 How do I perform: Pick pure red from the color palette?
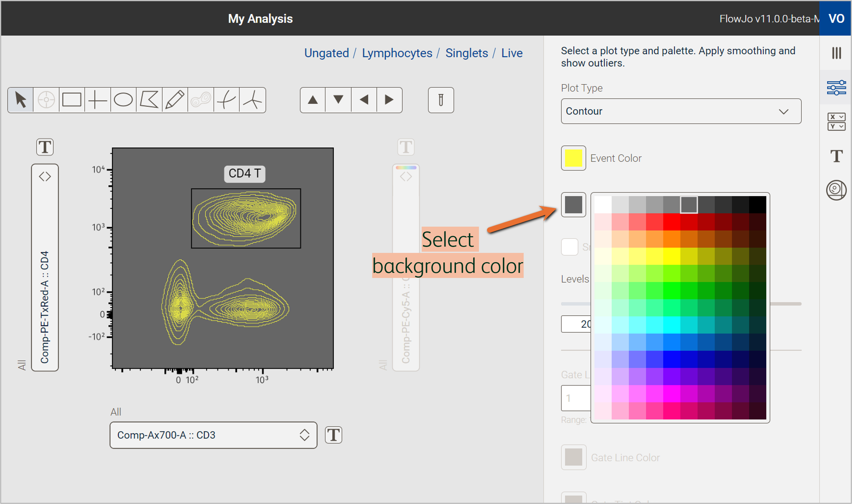[672, 222]
